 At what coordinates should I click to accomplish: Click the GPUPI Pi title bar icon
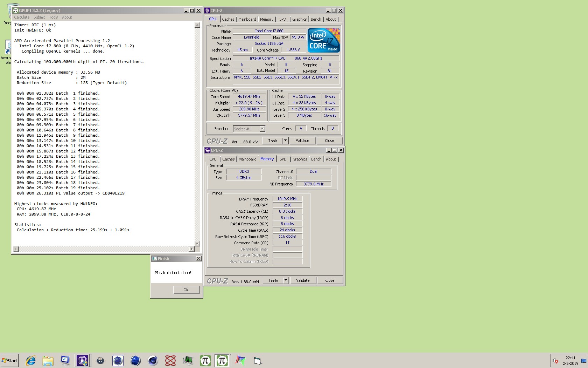click(x=16, y=11)
